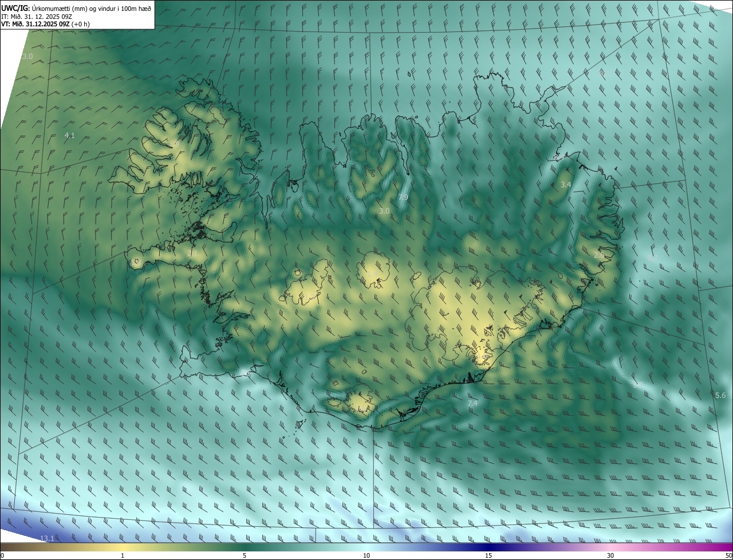Viewport: 733px width, 560px height.
Task: Pick the pink band of the colour scale above 30
Action: (610, 547)
